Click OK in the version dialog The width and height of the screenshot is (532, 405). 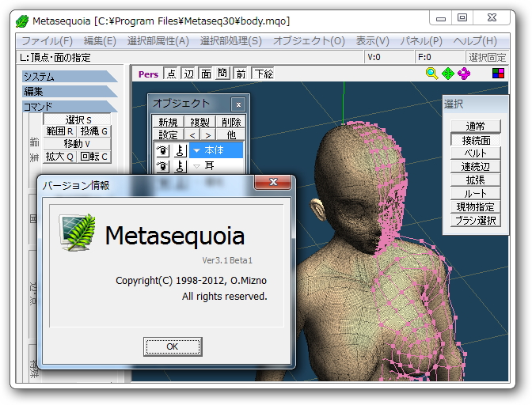[173, 346]
